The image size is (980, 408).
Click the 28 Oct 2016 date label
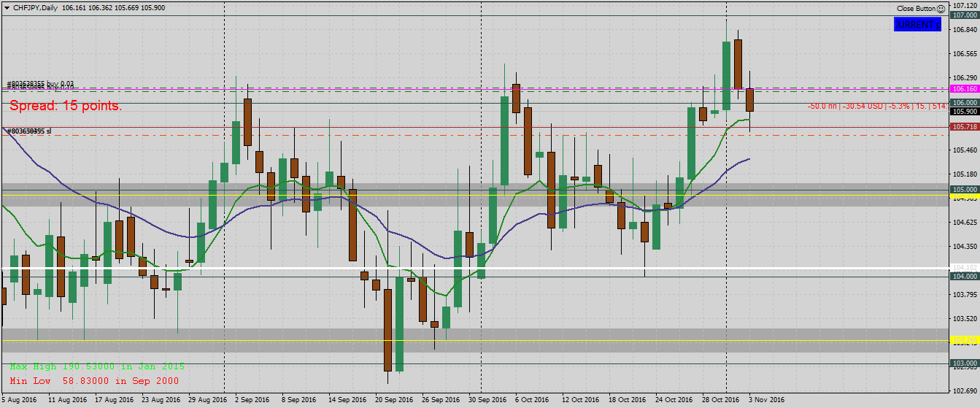pyautogui.click(x=720, y=400)
